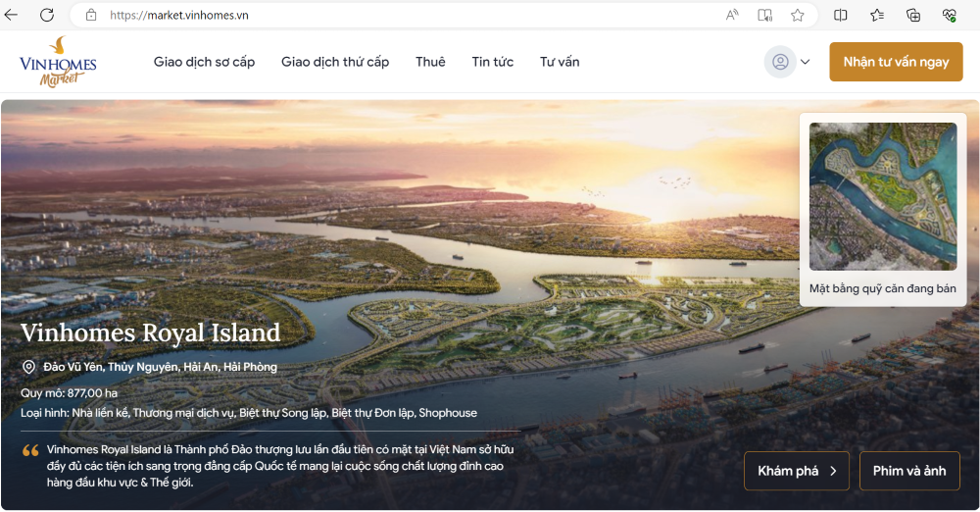
Task: Click the Vinhomes Market logo
Action: (58, 62)
